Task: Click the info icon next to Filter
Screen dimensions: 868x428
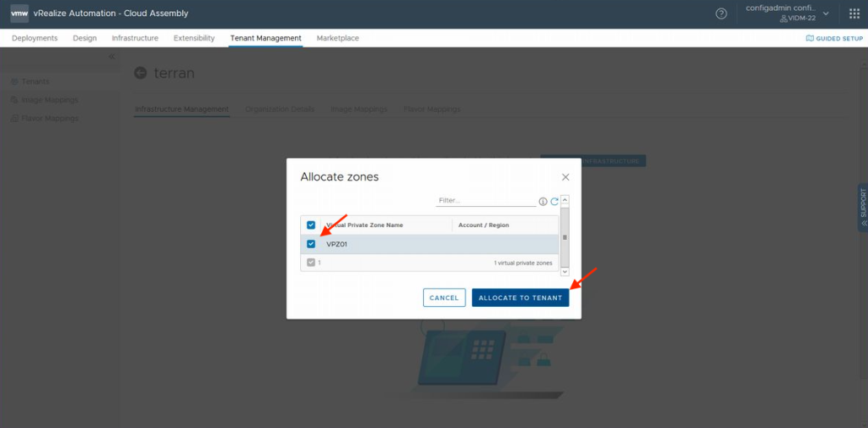Action: (x=543, y=202)
